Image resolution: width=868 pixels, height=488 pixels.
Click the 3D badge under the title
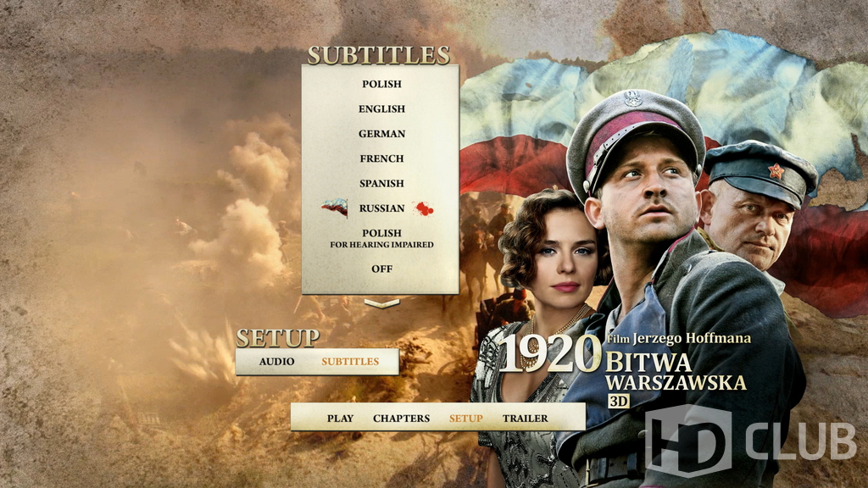(x=619, y=401)
